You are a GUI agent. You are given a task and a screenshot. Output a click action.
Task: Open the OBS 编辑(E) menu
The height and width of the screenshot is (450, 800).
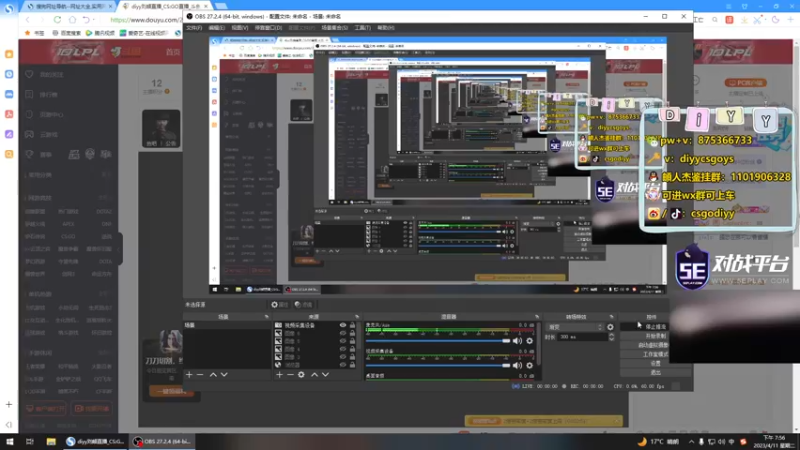click(216, 28)
